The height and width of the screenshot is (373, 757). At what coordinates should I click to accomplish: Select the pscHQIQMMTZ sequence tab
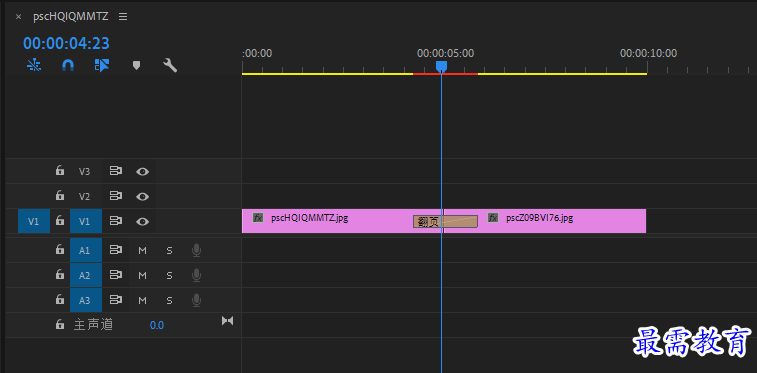pyautogui.click(x=70, y=17)
